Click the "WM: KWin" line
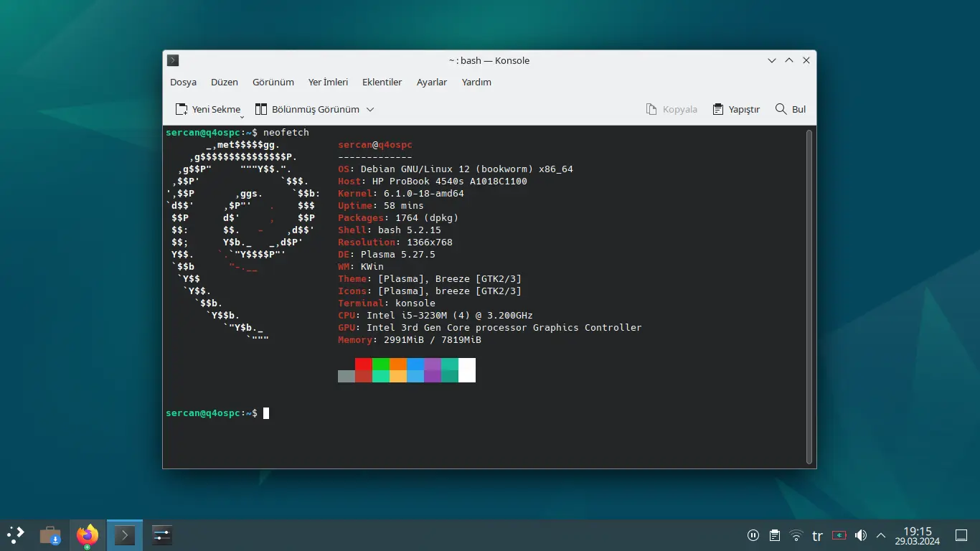 (x=361, y=267)
